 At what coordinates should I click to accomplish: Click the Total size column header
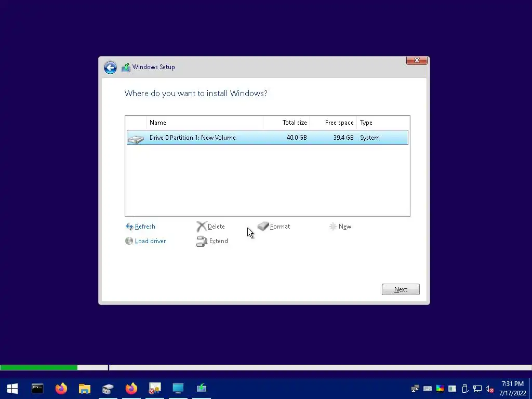click(x=286, y=123)
